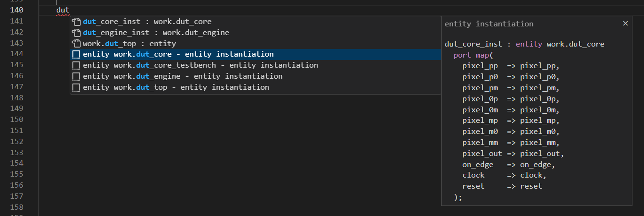
Task: Click the icon beside dut_engine_inst suggestion
Action: tap(76, 33)
